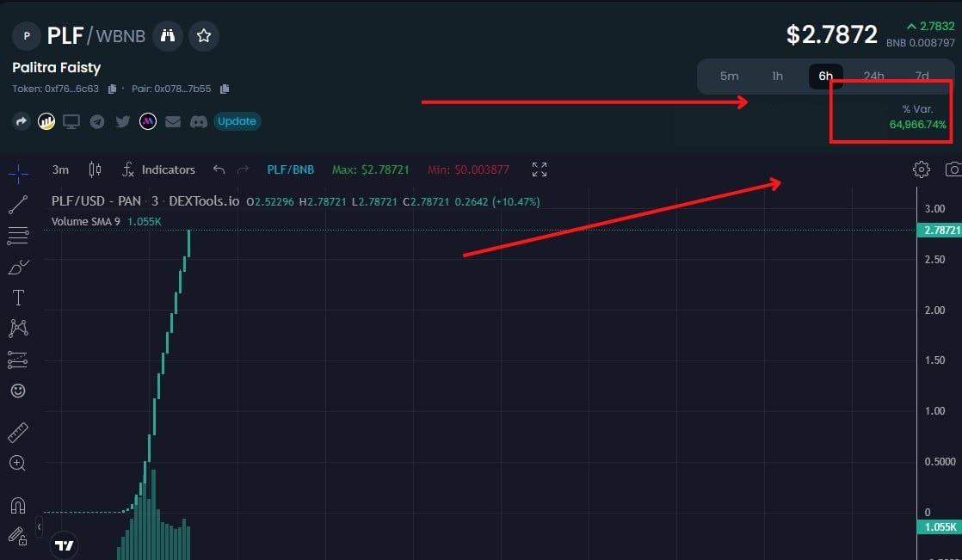Screen dimensions: 962x560
Task: Select the forecast and measurement tool
Action: point(18,360)
